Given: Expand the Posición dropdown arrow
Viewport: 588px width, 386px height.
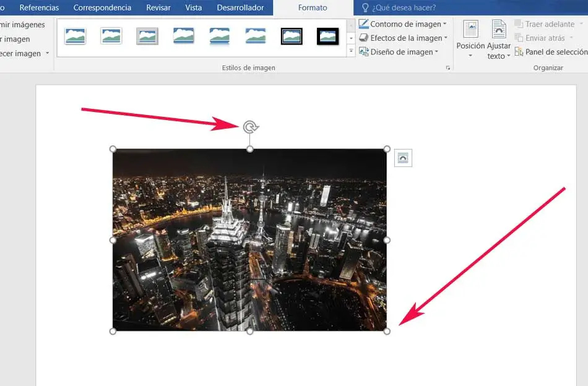Looking at the screenshot, I should (x=470, y=56).
